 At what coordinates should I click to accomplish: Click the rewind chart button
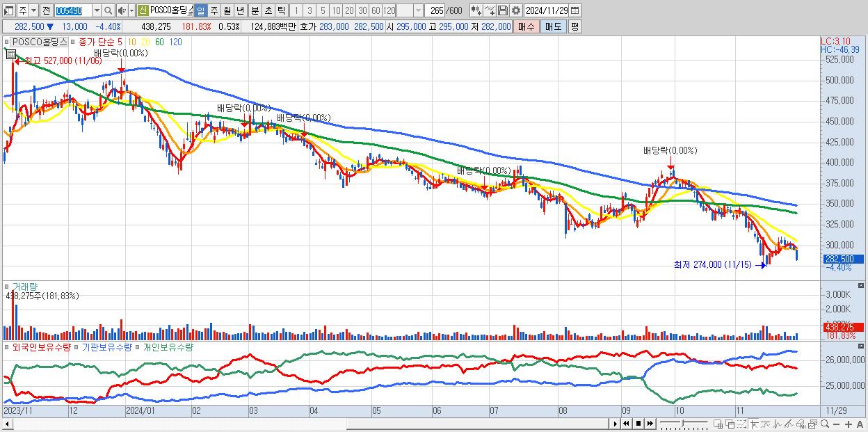(x=626, y=424)
